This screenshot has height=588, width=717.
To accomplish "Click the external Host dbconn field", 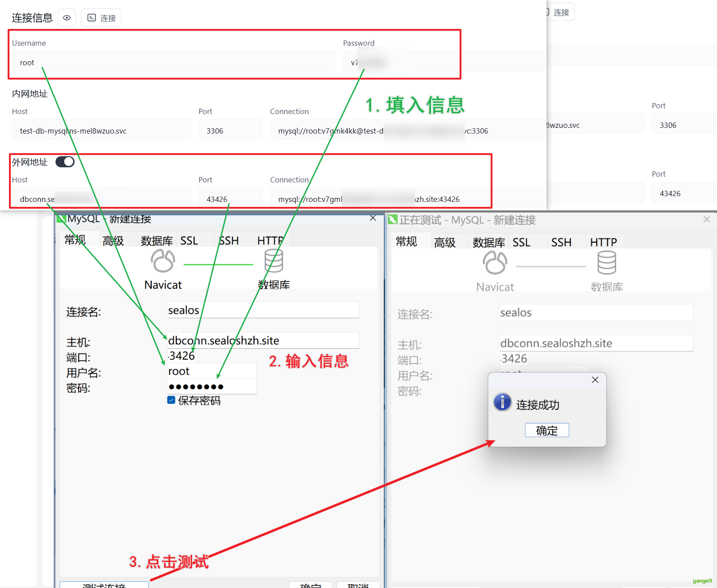I will pos(101,198).
